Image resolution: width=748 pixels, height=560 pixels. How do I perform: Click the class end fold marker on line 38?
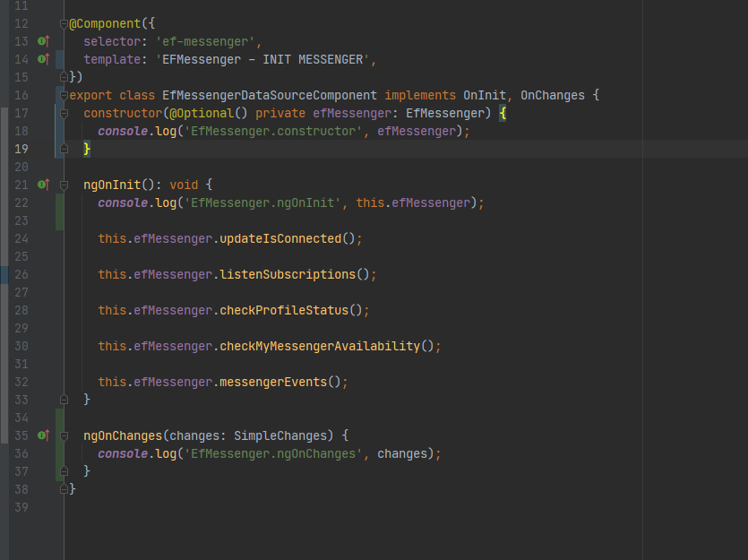tap(64, 489)
